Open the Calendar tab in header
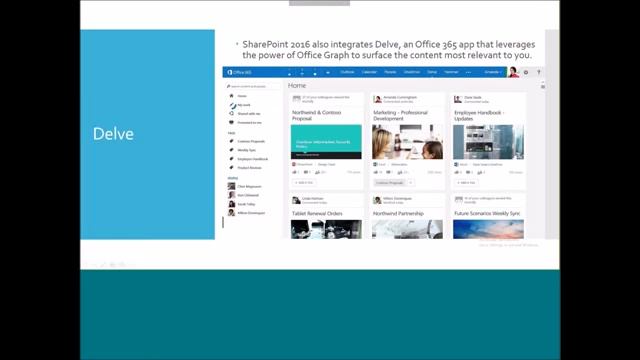This screenshot has height=360, width=640. [369, 72]
